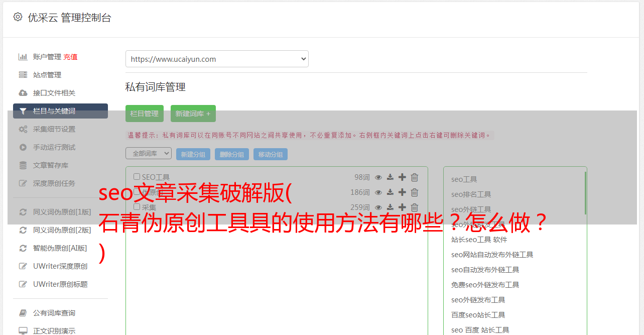Viewport: 644px width, 335px height.
Task: Delete the SEO工具 library with trash icon
Action: tap(415, 177)
